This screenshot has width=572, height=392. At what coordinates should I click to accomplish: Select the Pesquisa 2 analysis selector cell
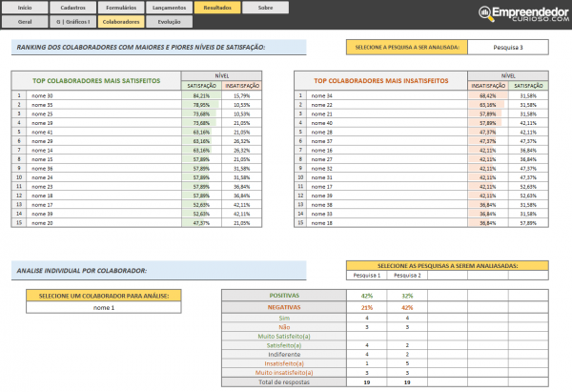tap(407, 276)
